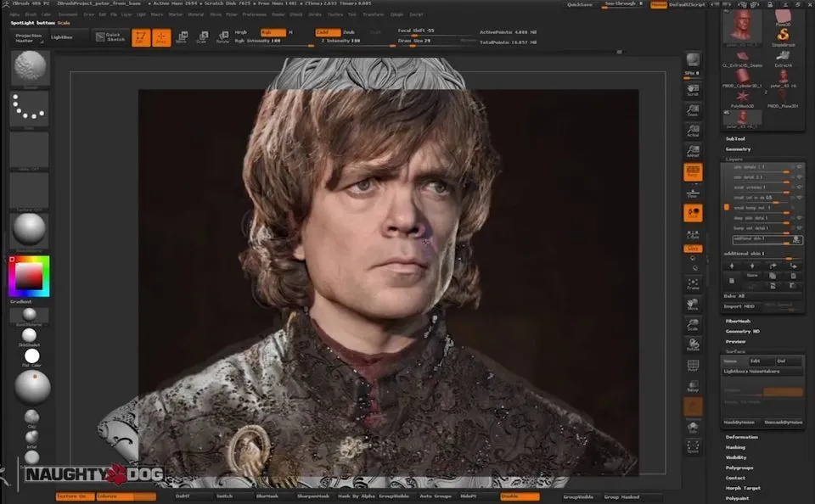Click the Brush menu in menu bar

31,14
